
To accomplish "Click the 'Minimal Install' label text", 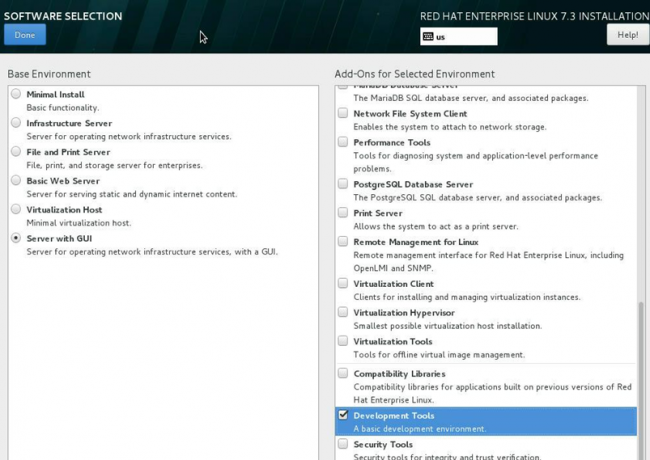I will click(x=56, y=94).
